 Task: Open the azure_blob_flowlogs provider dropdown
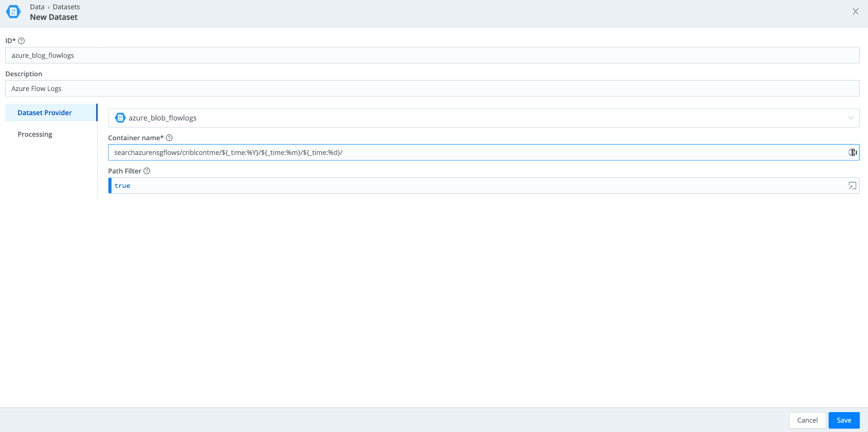coord(483,118)
